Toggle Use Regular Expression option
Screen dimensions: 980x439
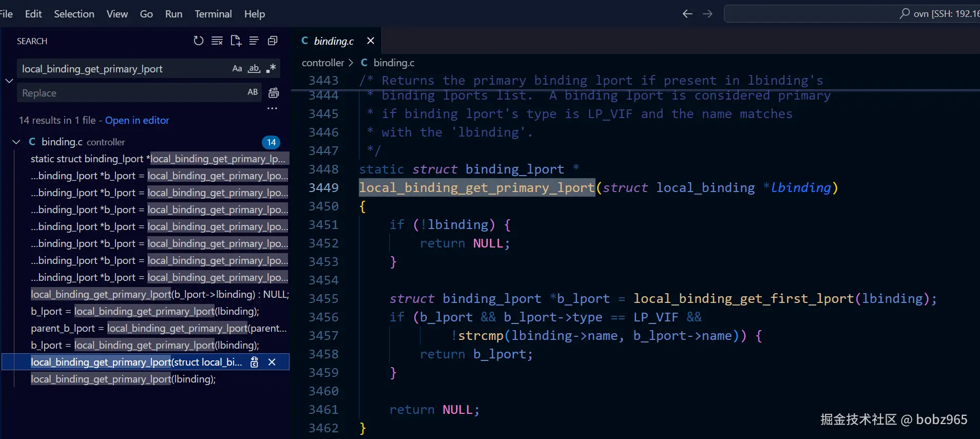pyautogui.click(x=271, y=68)
